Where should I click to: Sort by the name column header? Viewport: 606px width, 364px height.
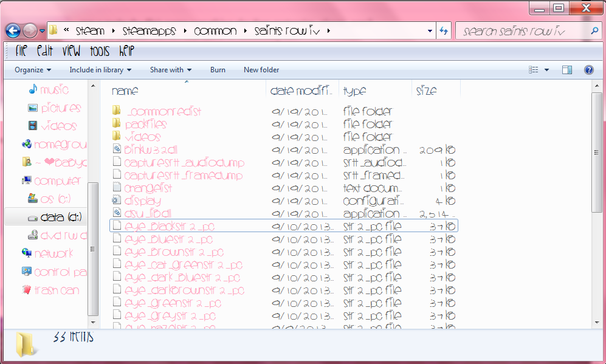click(125, 91)
